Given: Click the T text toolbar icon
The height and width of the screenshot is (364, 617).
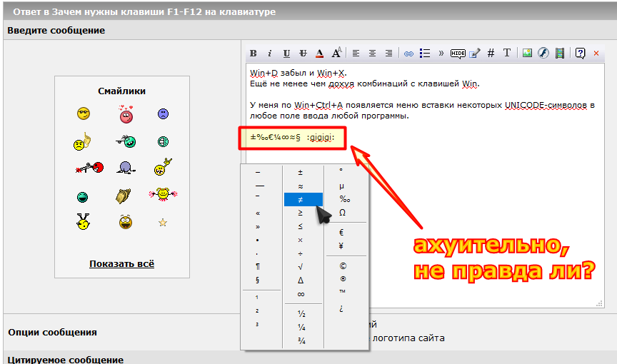Looking at the screenshot, I should [507, 53].
